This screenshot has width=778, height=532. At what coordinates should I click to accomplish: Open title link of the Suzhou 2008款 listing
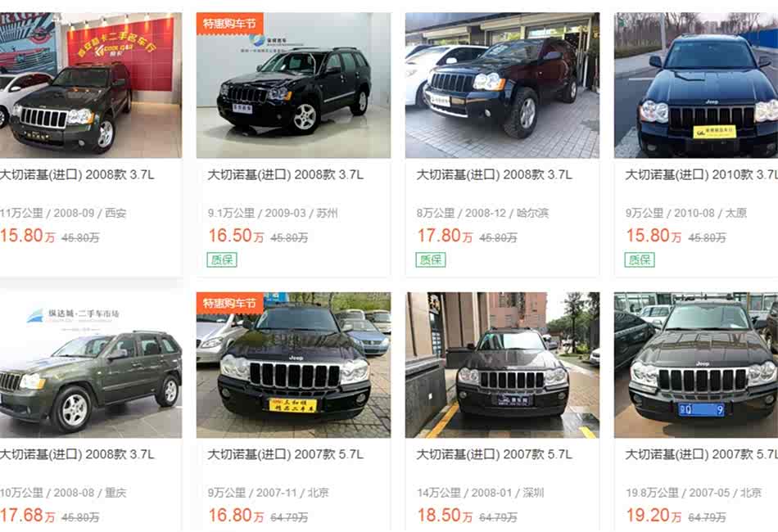pos(285,174)
